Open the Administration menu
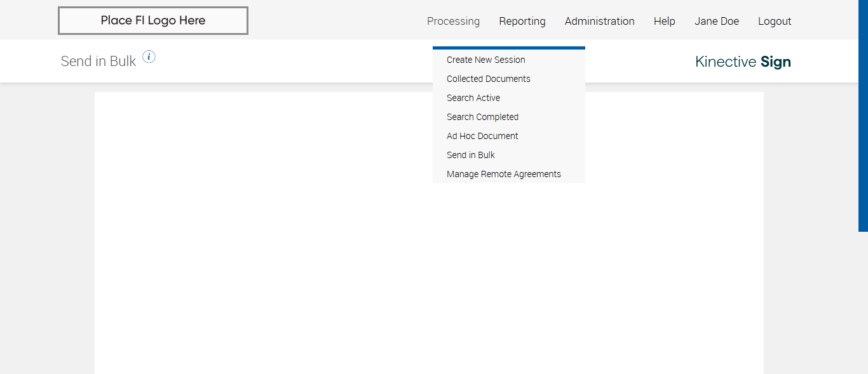The image size is (868, 374). [599, 21]
